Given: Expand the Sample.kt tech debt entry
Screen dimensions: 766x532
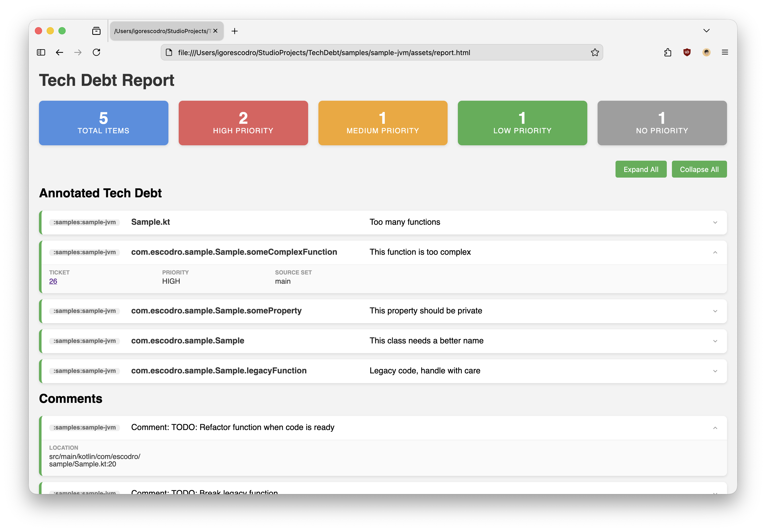Looking at the screenshot, I should pyautogui.click(x=715, y=222).
